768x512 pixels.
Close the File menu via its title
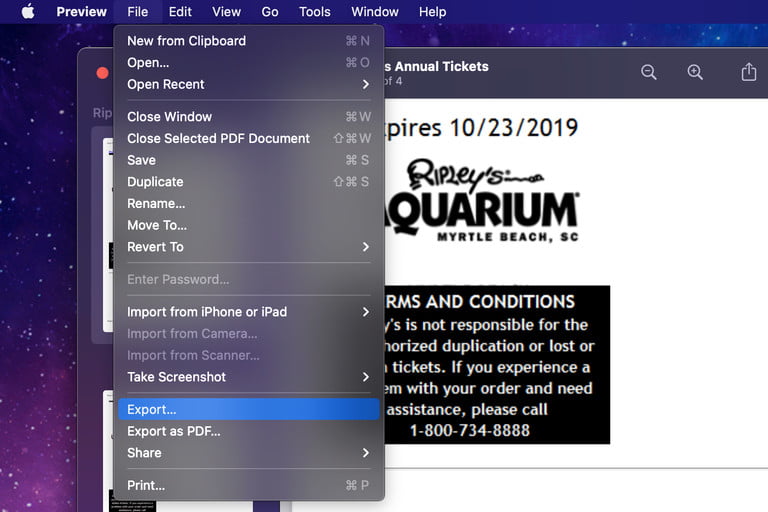point(137,12)
